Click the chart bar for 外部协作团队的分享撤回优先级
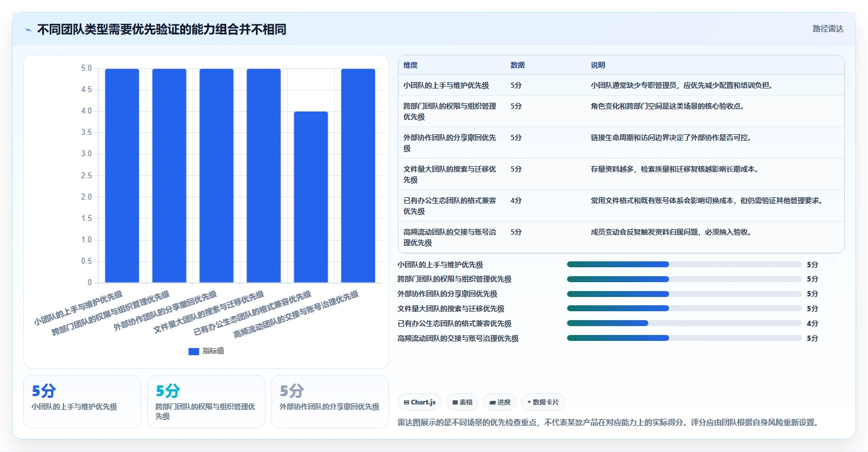 point(217,176)
